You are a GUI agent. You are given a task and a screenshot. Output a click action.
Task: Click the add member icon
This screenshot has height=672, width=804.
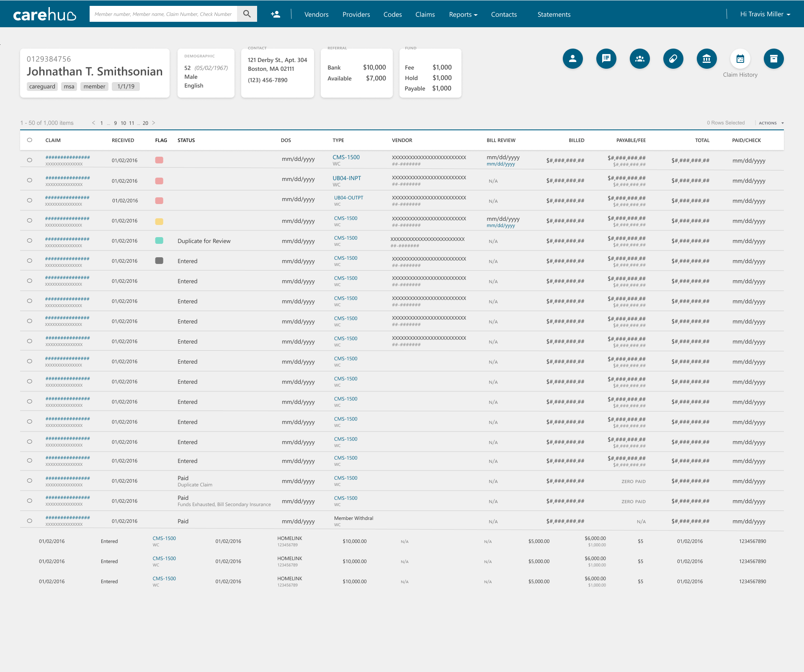pos(275,14)
